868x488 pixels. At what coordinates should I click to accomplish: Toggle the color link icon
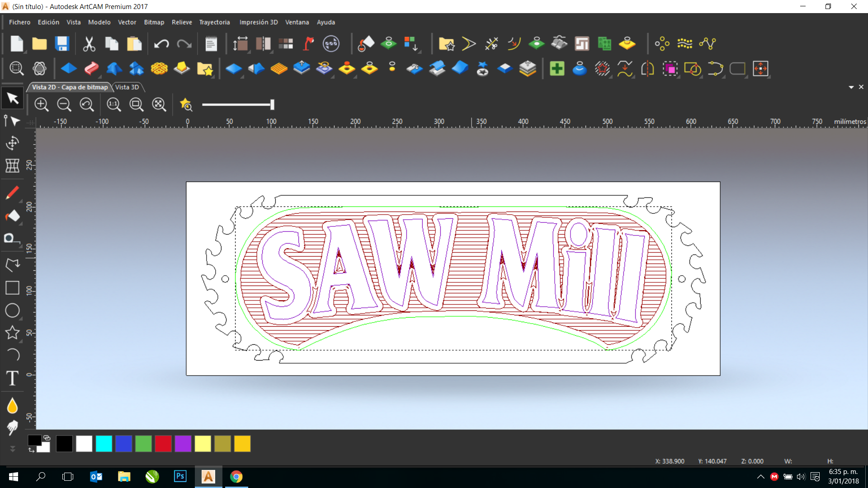47,437
